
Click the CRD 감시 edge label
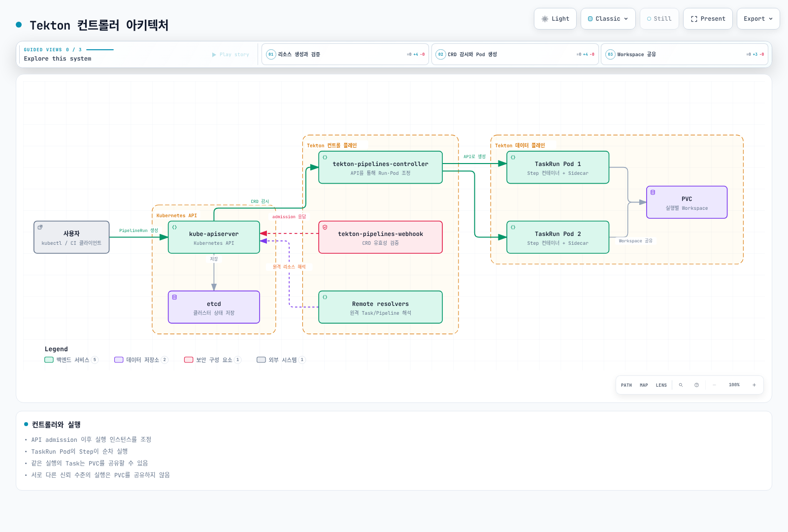coord(260,201)
